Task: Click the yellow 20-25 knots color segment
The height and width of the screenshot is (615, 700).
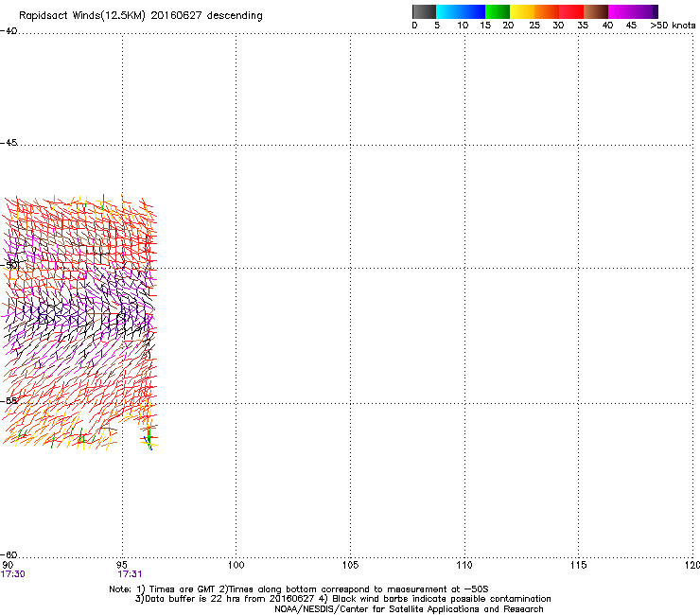Action: 522,11
